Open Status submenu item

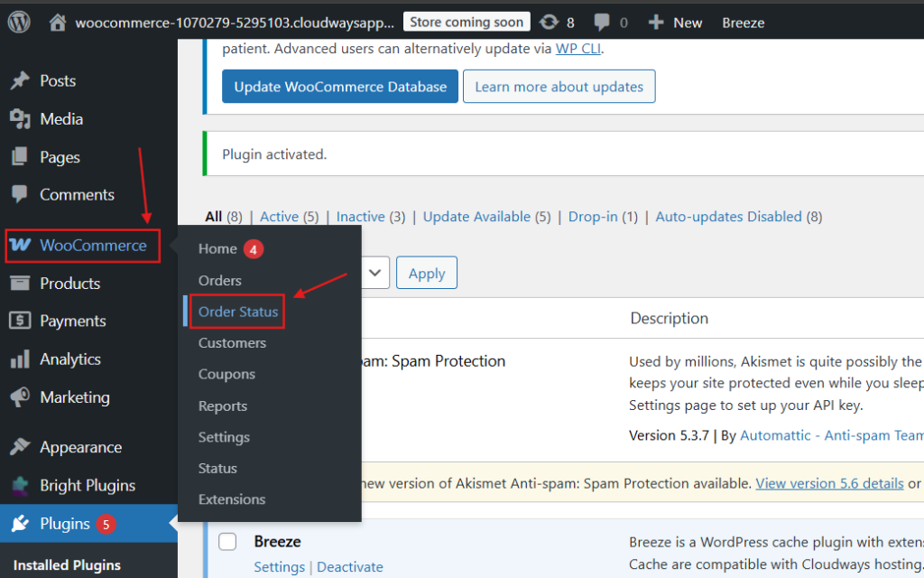tap(217, 469)
